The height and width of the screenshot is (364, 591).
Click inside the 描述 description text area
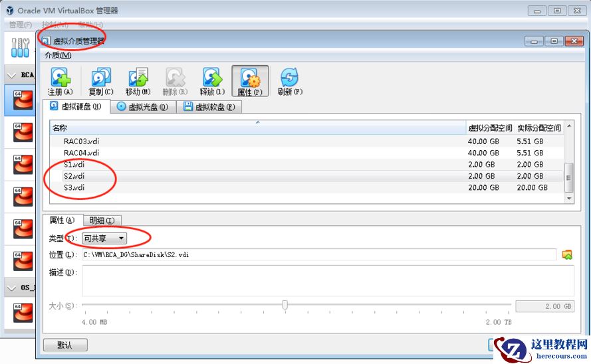[328, 281]
